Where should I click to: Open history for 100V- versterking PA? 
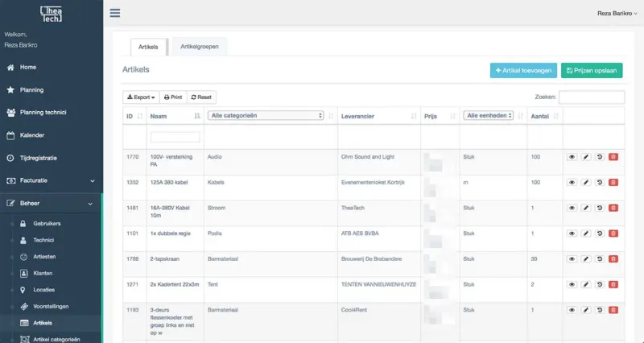pyautogui.click(x=599, y=157)
